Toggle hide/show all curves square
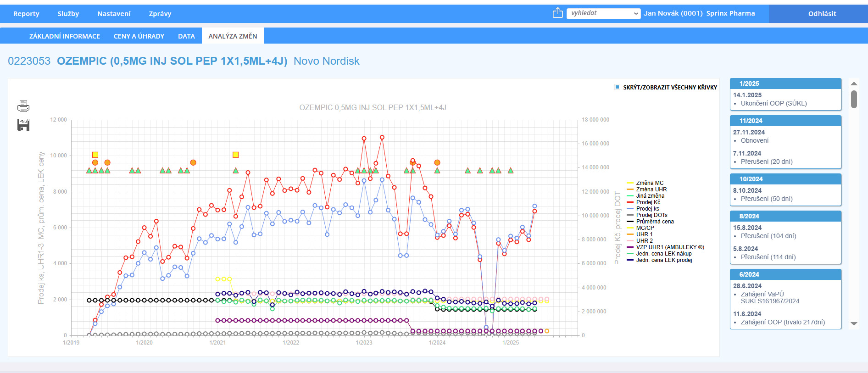The height and width of the screenshot is (373, 868). pyautogui.click(x=617, y=87)
